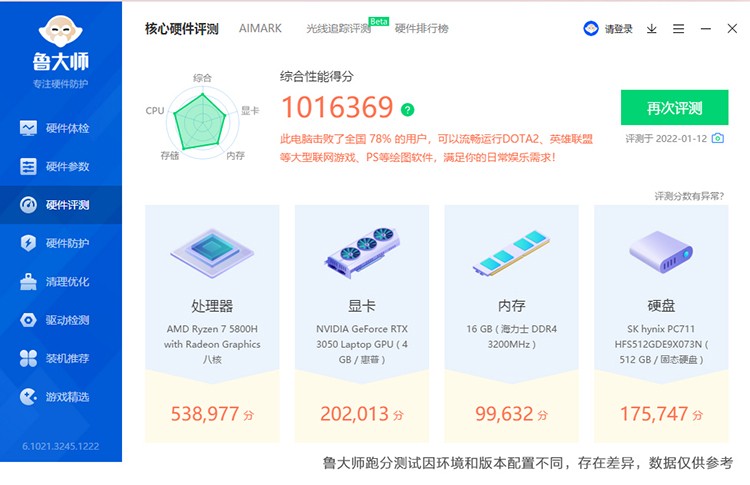Switch to the 光线追踪评测 tab
The width and height of the screenshot is (750, 485).
click(339, 29)
